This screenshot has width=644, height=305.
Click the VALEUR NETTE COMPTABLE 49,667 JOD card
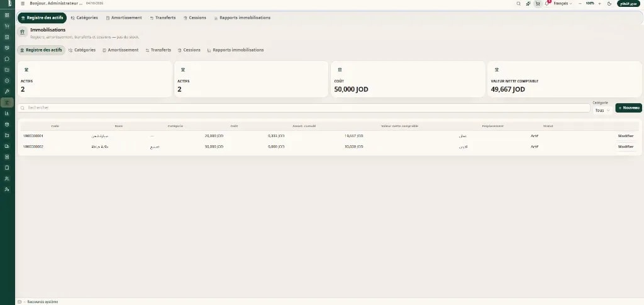pos(564,79)
